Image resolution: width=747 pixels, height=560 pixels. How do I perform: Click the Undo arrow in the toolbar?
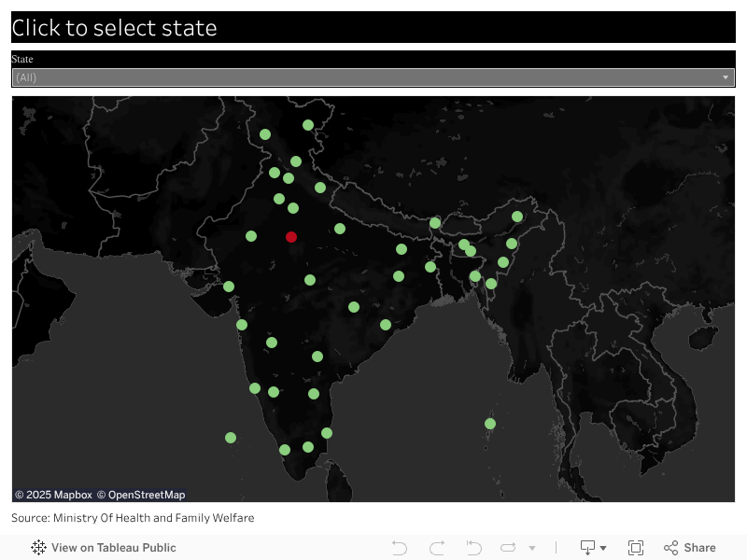[x=400, y=548]
